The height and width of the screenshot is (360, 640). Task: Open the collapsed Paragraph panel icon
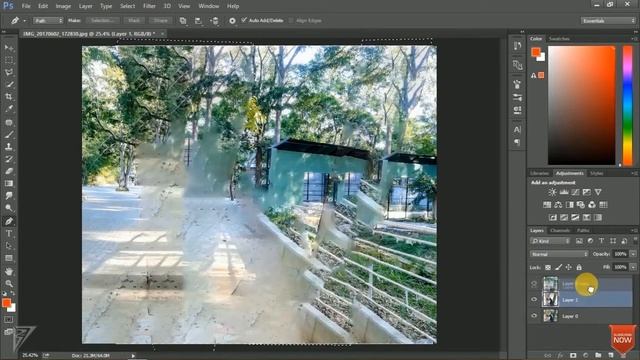[517, 142]
